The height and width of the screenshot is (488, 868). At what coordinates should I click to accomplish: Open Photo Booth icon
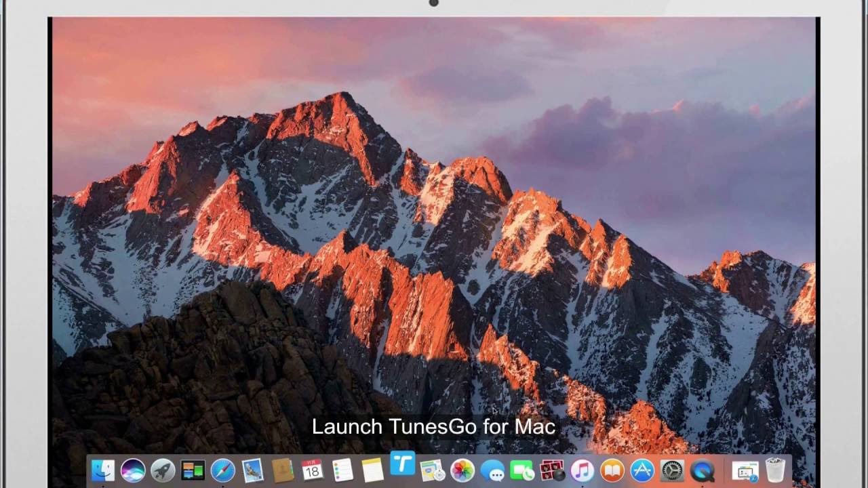[552, 470]
